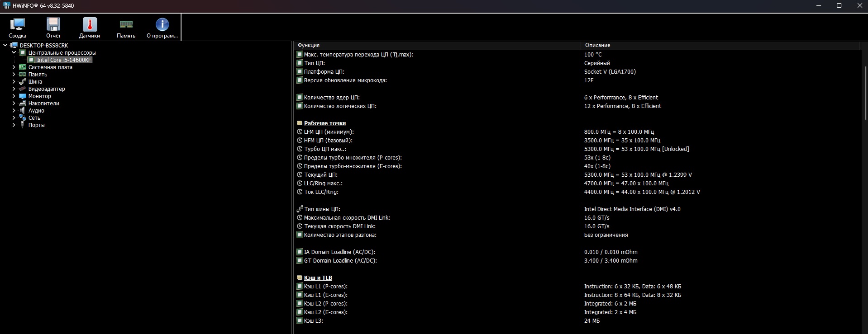Viewport: 868px width, 334px height.
Task: Click the bus icon beside Тип шины ЦП
Action: (x=300, y=209)
